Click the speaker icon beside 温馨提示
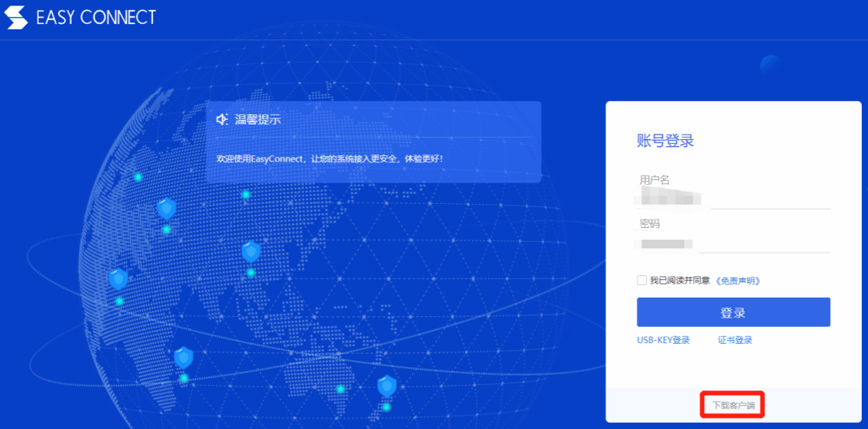 click(222, 119)
